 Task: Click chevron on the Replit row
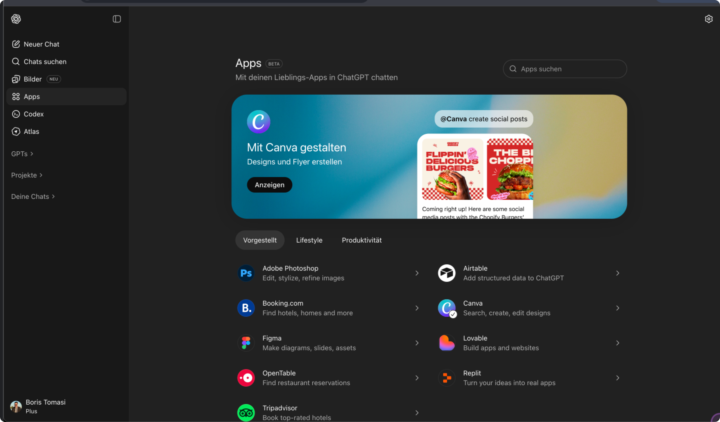[x=618, y=378]
